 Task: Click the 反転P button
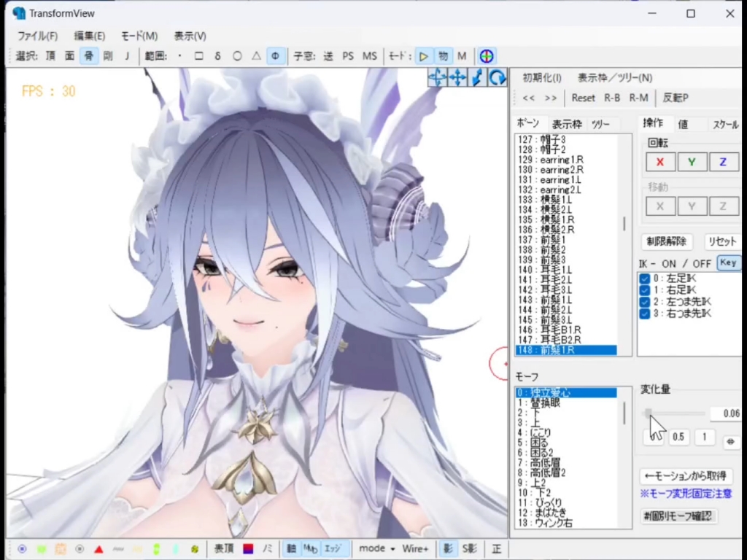676,98
